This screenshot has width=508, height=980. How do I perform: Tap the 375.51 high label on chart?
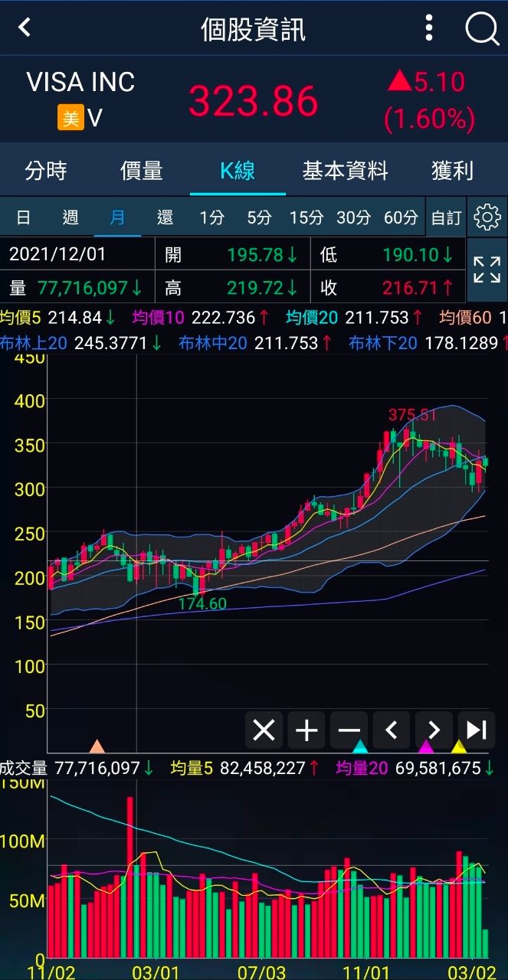[x=412, y=415]
